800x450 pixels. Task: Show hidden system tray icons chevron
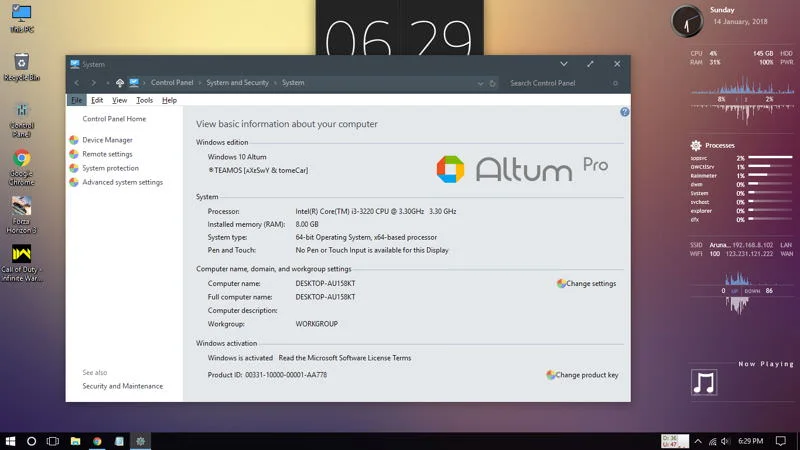click(x=698, y=441)
